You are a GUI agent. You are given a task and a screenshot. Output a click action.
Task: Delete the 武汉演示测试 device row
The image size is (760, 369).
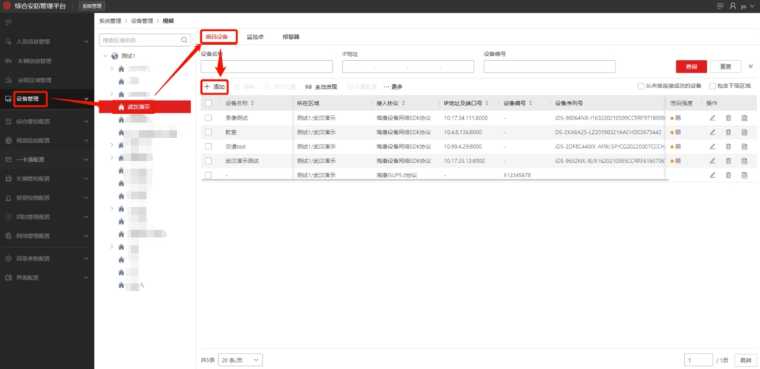pyautogui.click(x=728, y=160)
